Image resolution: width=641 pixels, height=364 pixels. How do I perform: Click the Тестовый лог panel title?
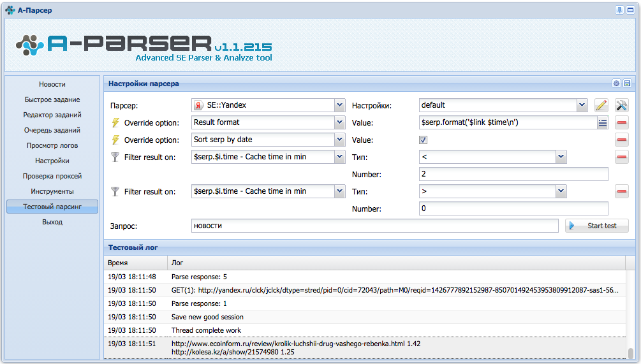pos(133,247)
